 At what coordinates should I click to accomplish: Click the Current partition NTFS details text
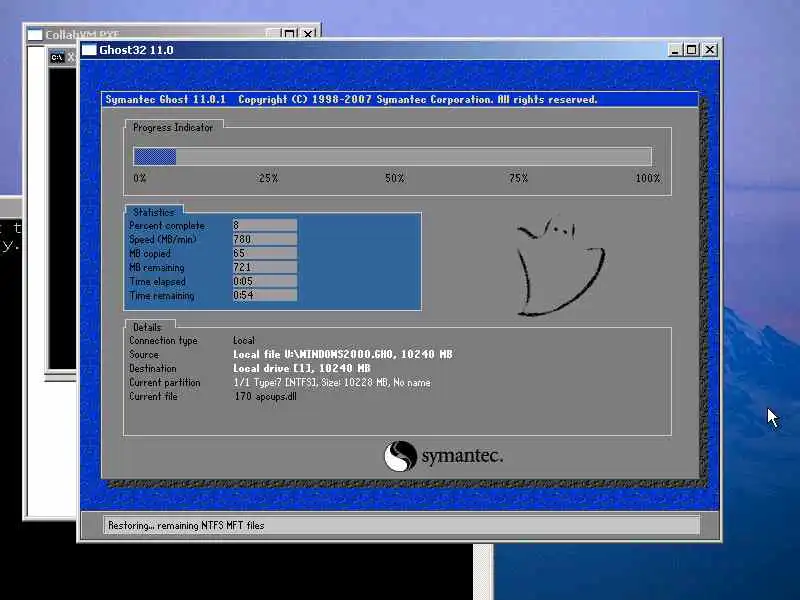click(x=332, y=383)
